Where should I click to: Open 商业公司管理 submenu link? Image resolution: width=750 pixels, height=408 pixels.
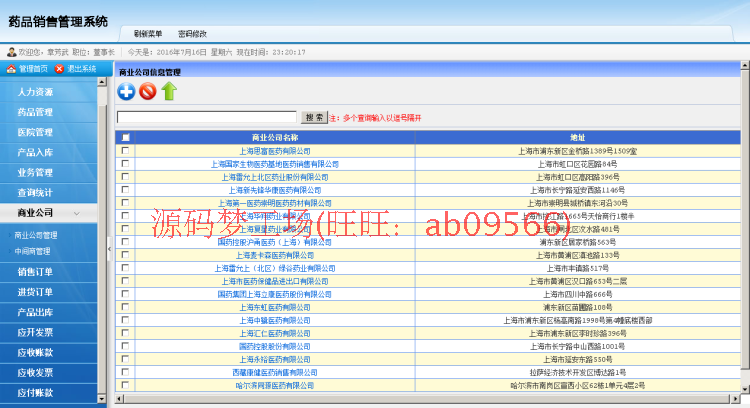click(x=36, y=235)
